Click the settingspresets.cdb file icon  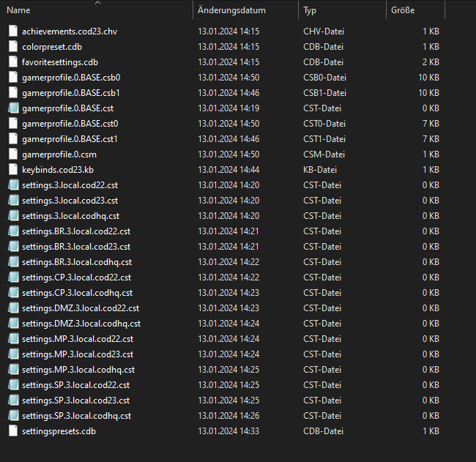tap(13, 431)
